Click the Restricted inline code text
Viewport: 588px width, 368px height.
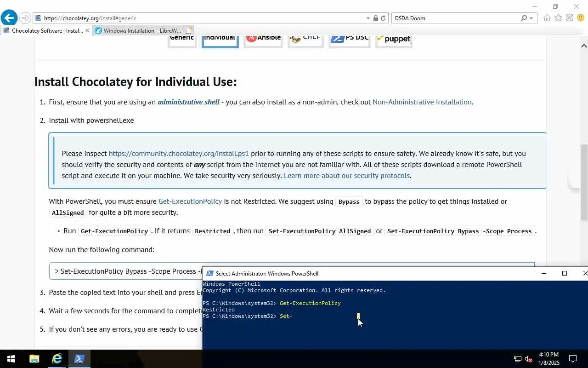click(213, 231)
